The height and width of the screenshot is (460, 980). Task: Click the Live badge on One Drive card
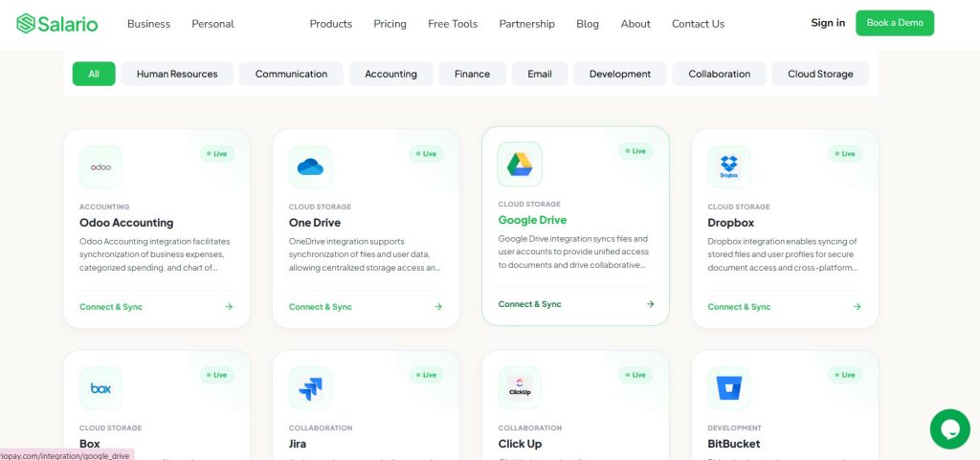426,154
